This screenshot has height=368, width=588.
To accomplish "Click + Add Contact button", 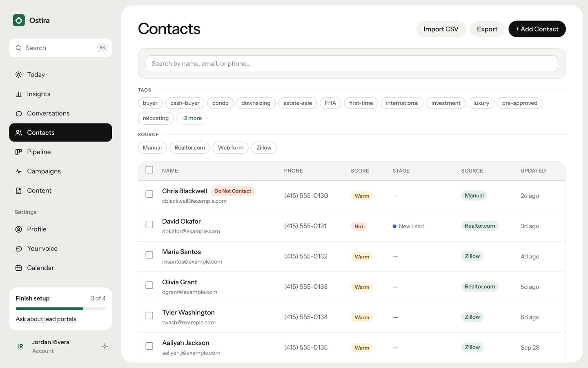I will tap(537, 29).
